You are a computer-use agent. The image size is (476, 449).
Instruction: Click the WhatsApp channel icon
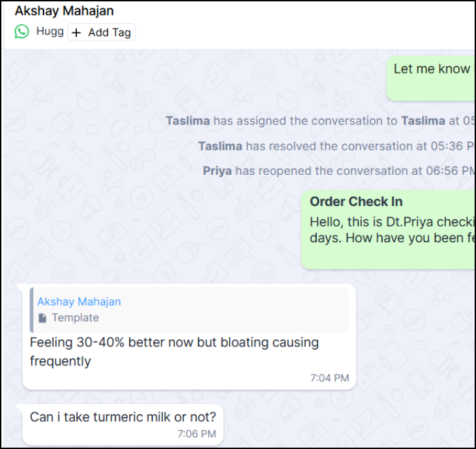coord(22,31)
